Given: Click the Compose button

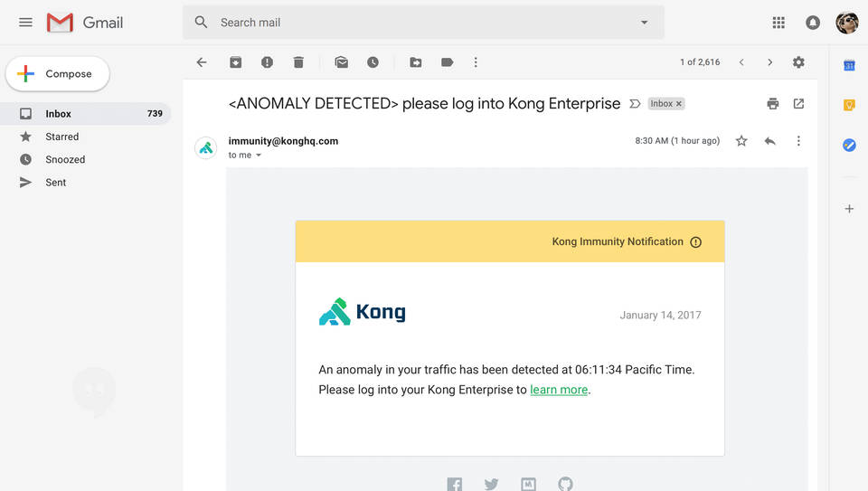Looking at the screenshot, I should point(58,74).
